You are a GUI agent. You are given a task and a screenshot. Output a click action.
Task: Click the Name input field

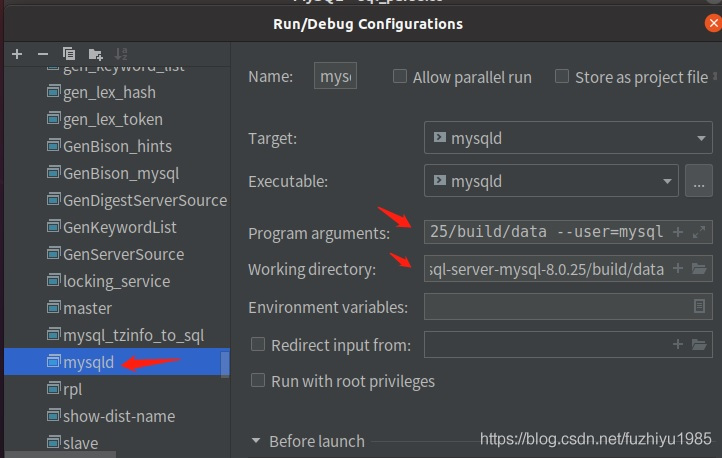point(335,77)
